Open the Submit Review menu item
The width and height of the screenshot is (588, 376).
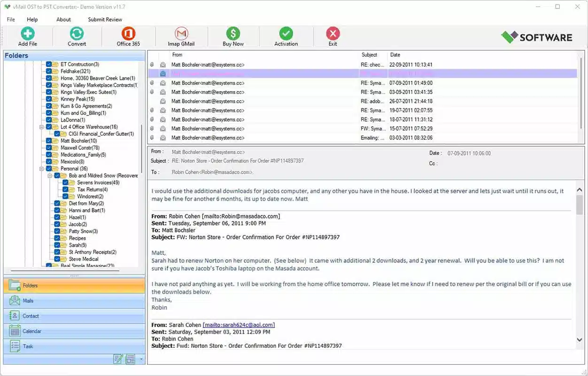click(x=105, y=20)
